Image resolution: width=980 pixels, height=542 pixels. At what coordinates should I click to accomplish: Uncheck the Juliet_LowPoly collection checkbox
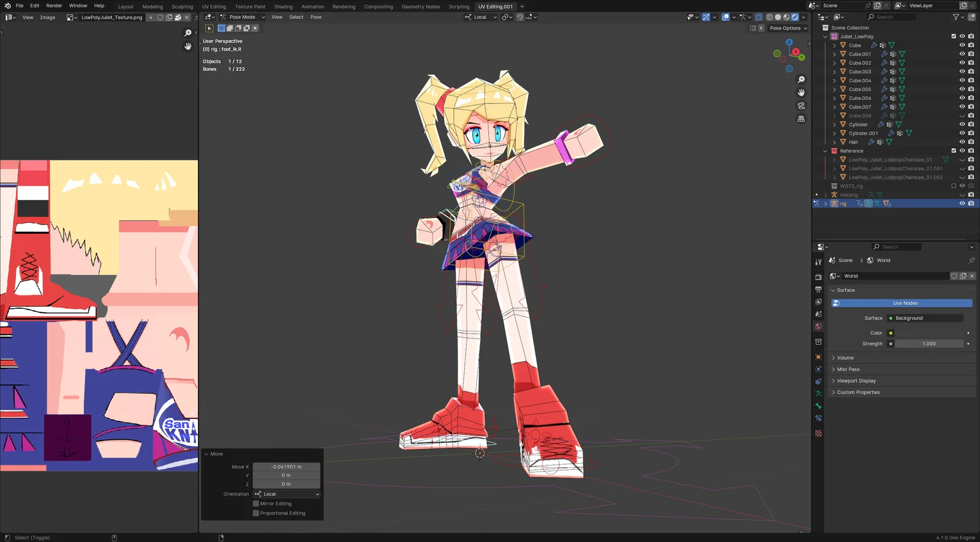point(954,36)
